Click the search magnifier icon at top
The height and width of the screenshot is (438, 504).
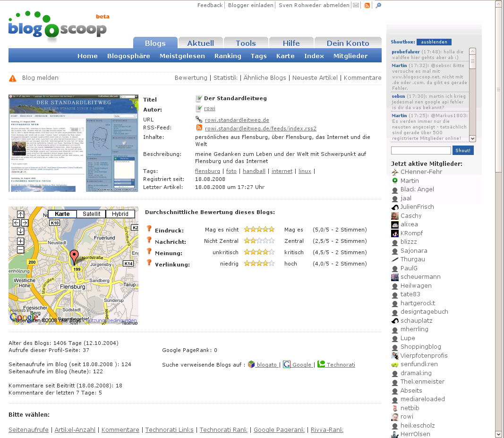(378, 5)
